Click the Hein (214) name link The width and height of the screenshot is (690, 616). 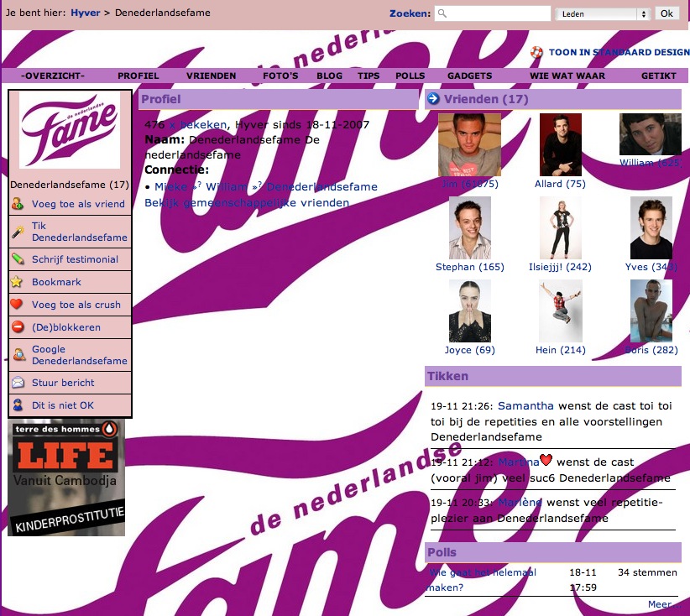tap(560, 350)
